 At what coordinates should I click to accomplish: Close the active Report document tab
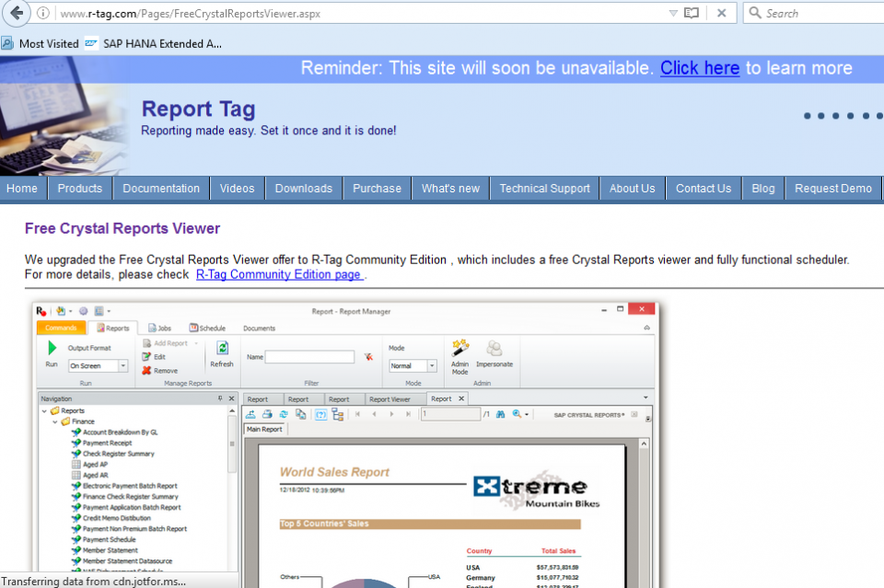[461, 398]
